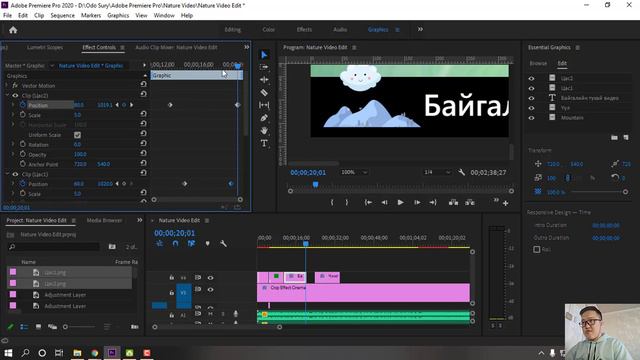Collapse the Clip (Цас1) effect group

[7, 174]
